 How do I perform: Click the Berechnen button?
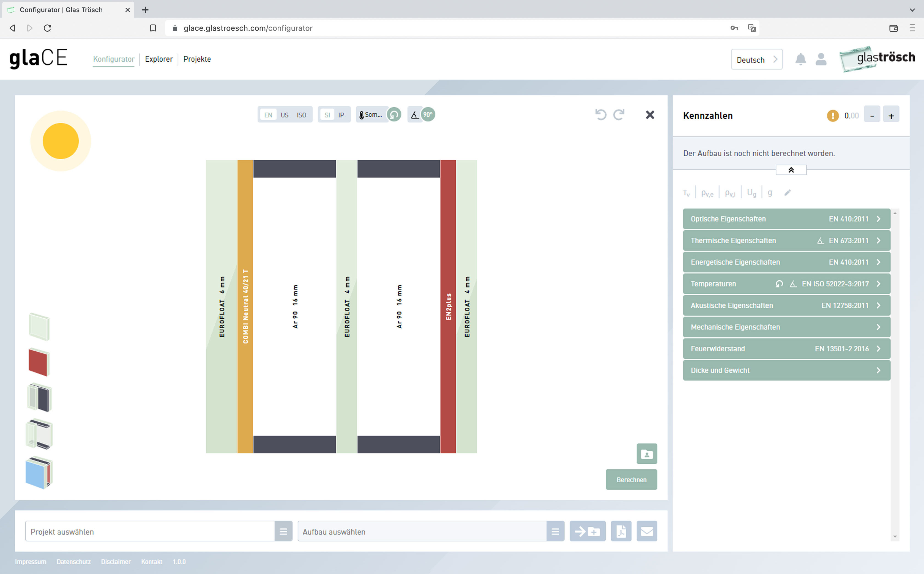pyautogui.click(x=631, y=480)
